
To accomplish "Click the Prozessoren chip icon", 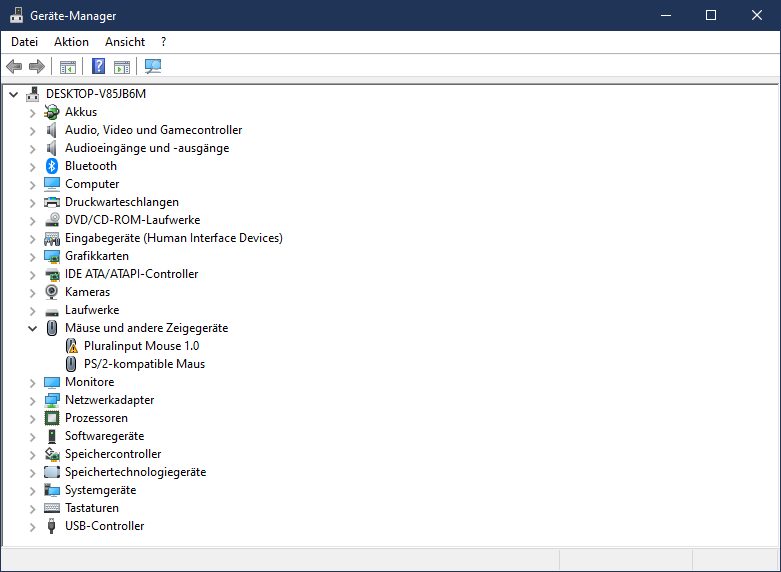I will [52, 418].
